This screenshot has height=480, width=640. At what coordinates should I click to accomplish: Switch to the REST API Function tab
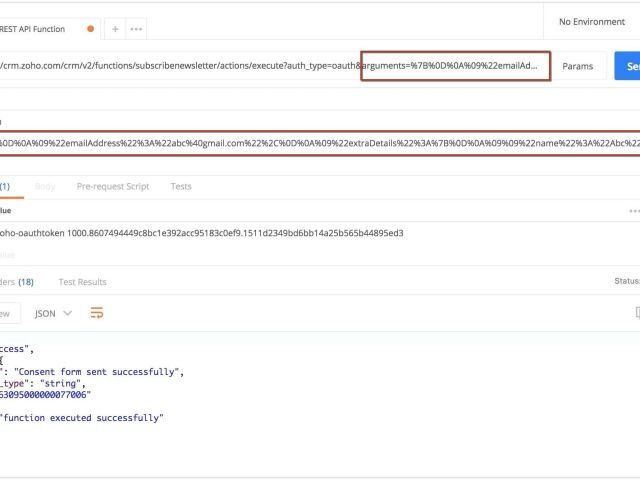[40, 29]
